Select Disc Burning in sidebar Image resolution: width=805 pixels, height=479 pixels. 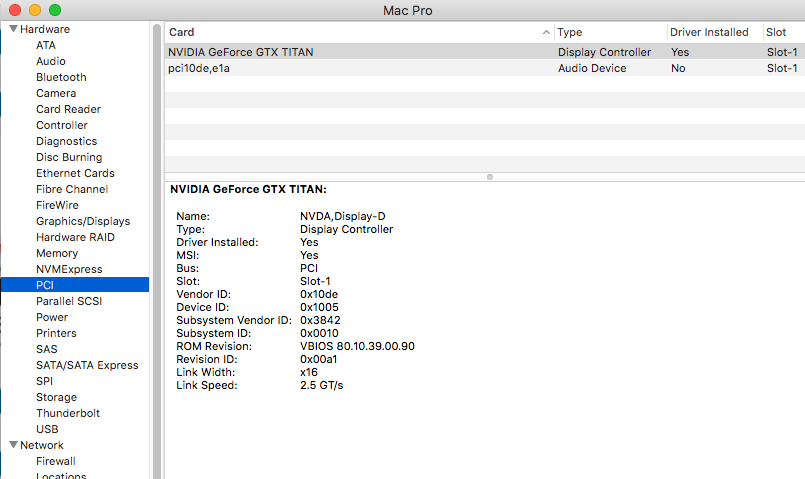pos(69,157)
